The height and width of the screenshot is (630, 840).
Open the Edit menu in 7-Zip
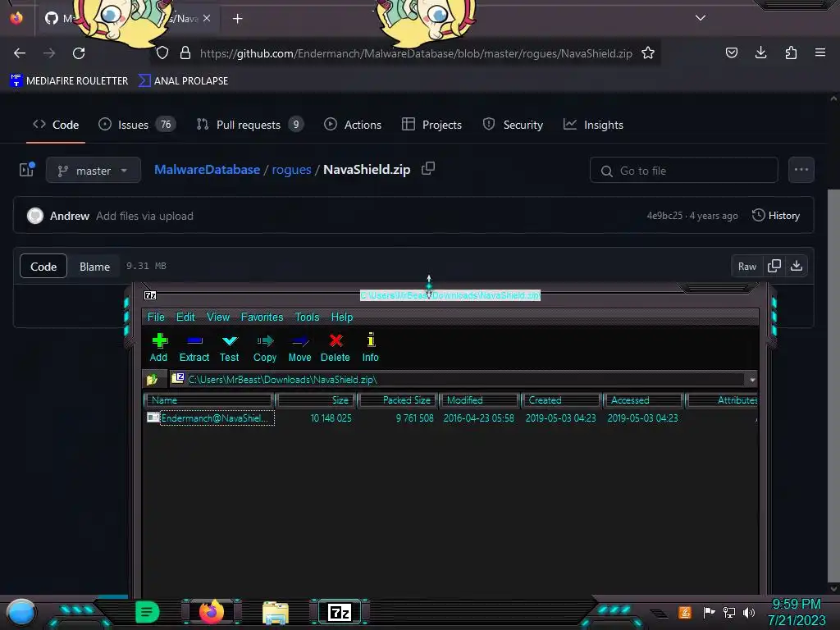coord(185,317)
